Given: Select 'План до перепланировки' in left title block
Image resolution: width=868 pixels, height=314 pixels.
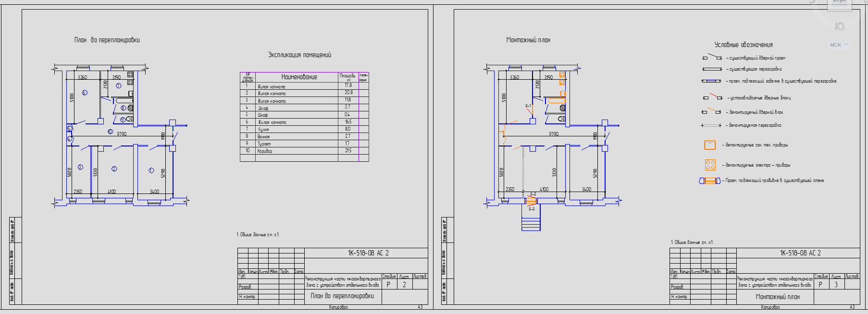Looking at the screenshot, I should click(342, 296).
